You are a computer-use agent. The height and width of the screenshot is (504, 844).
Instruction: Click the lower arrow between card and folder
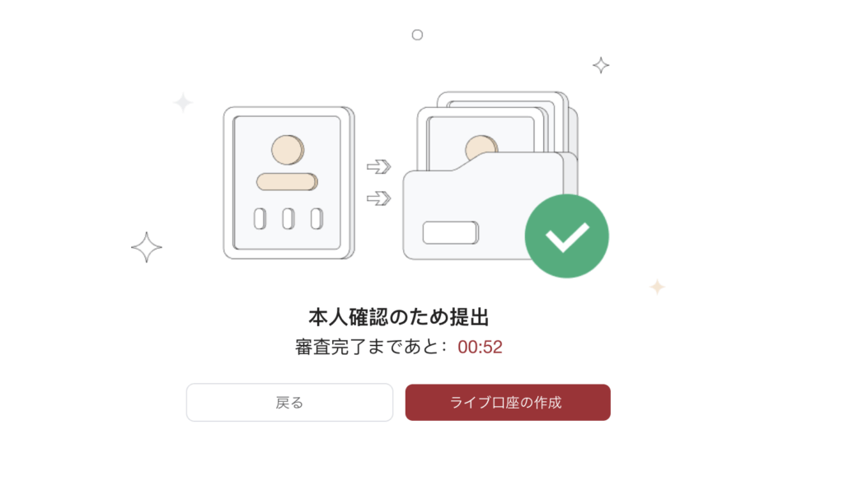click(379, 198)
